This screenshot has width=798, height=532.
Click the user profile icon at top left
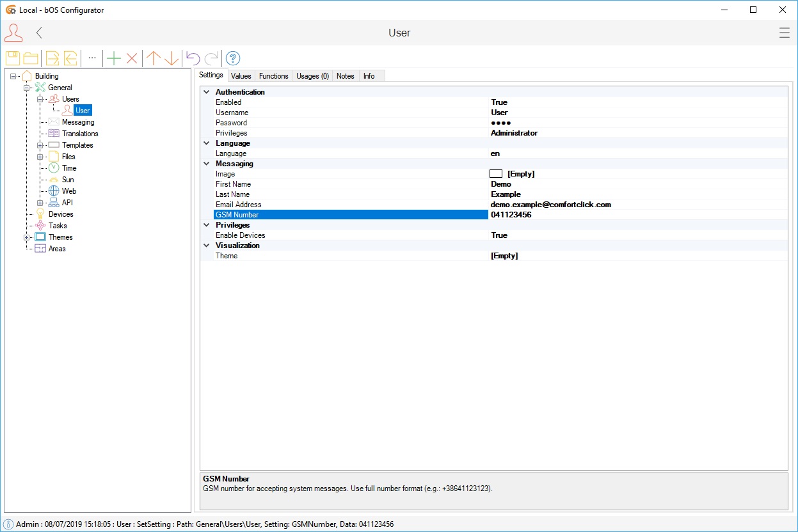[x=13, y=33]
